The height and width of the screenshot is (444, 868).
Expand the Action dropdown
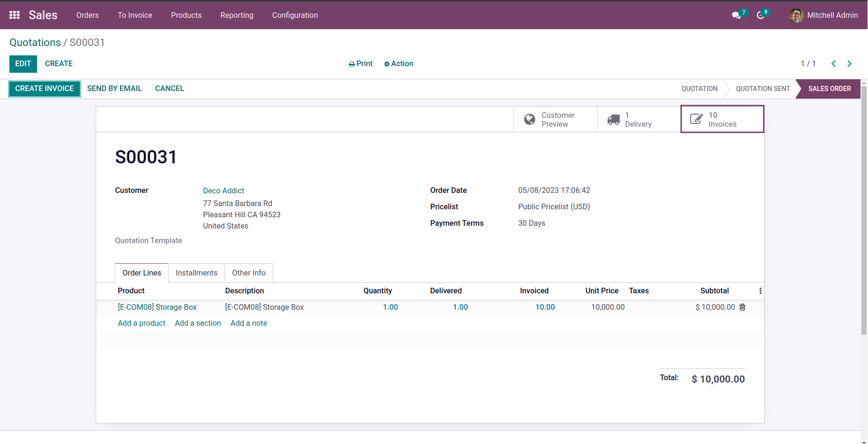click(x=399, y=64)
